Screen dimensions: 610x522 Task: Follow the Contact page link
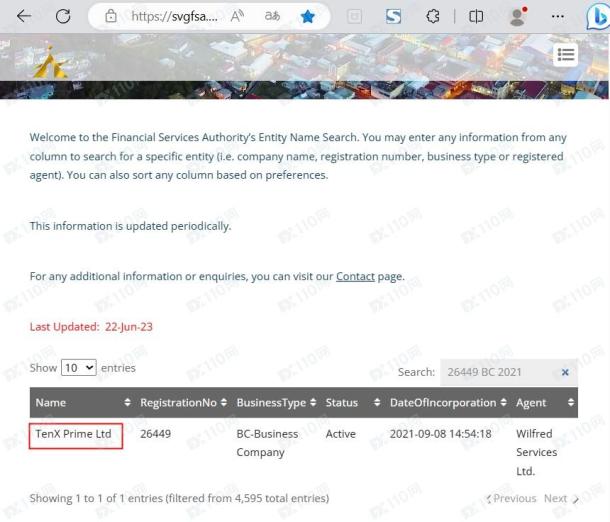355,276
